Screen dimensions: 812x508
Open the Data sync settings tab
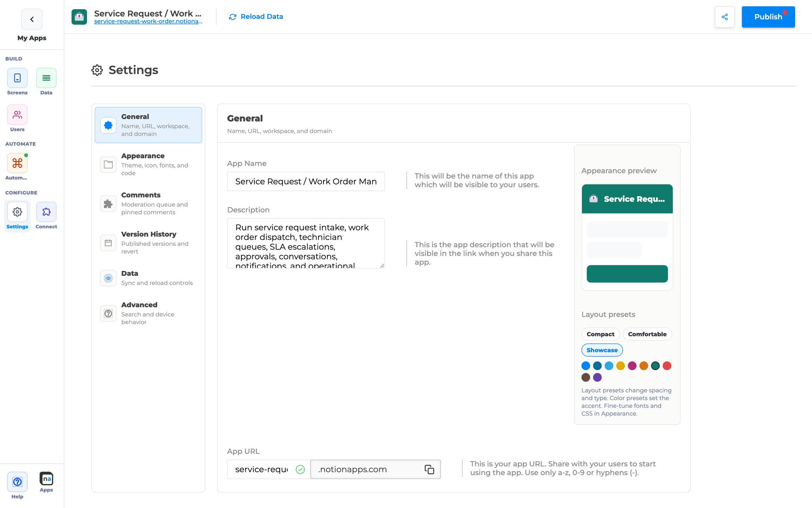click(148, 278)
